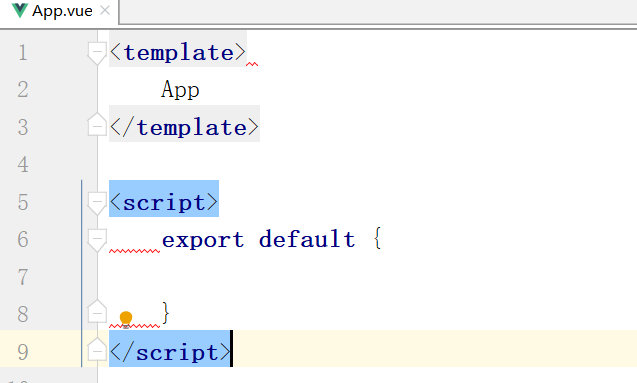Fold the export default block on line 6

[x=97, y=240]
